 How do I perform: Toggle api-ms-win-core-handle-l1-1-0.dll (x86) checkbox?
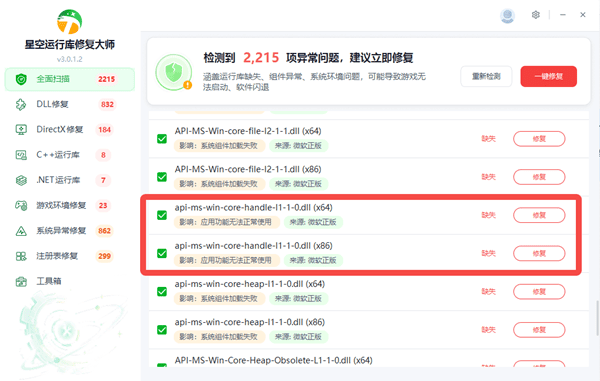pyautogui.click(x=162, y=253)
